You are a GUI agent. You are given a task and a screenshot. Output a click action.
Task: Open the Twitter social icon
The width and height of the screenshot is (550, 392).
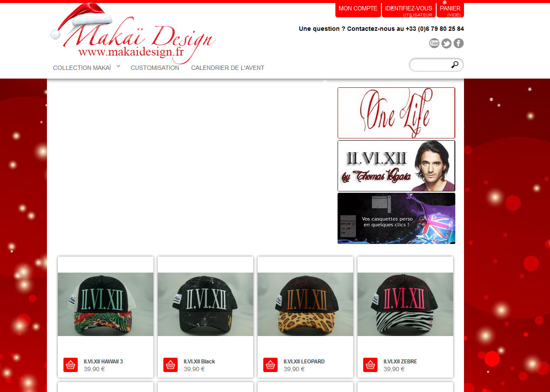(x=446, y=43)
